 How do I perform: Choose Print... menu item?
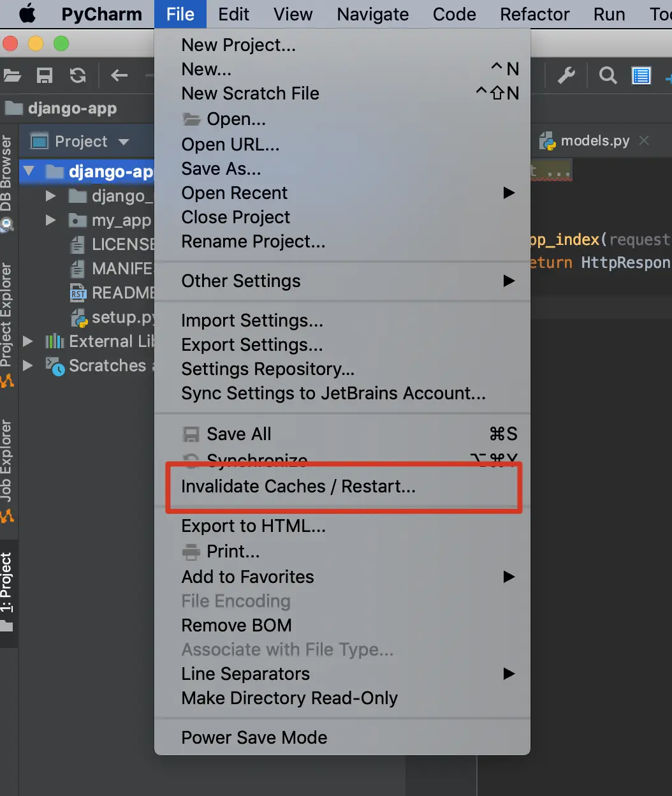click(x=342, y=551)
